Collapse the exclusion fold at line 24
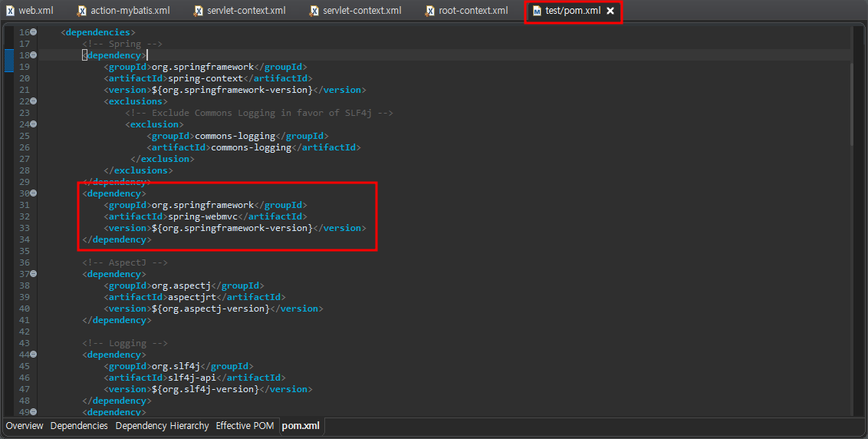868x439 pixels. tap(34, 124)
